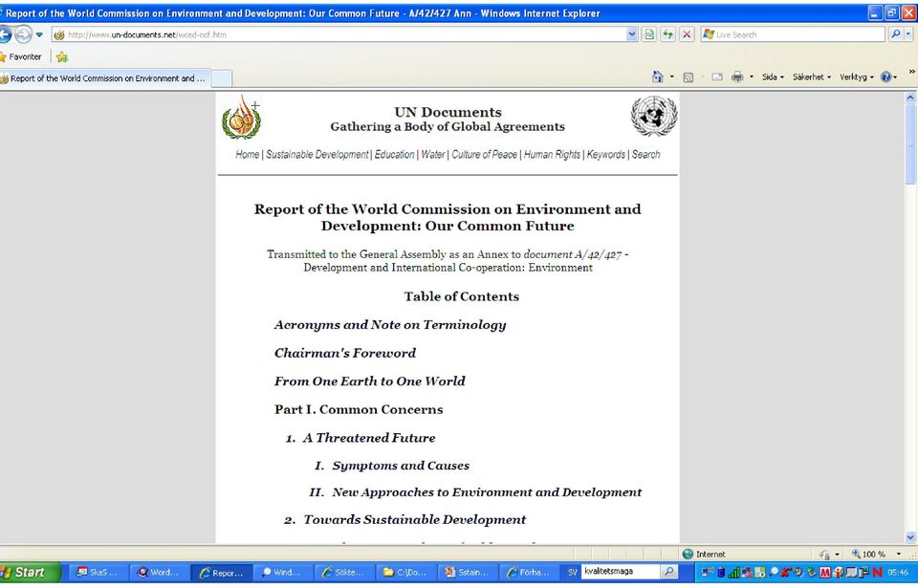Toggle the Compatibility View icon
This screenshot has height=588, width=918.
coord(649,34)
